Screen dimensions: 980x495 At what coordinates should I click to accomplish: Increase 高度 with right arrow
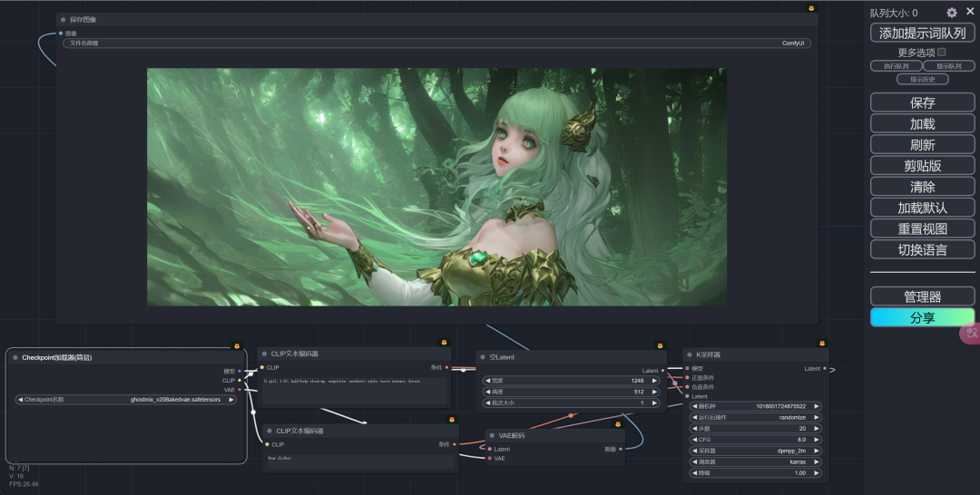pos(654,392)
